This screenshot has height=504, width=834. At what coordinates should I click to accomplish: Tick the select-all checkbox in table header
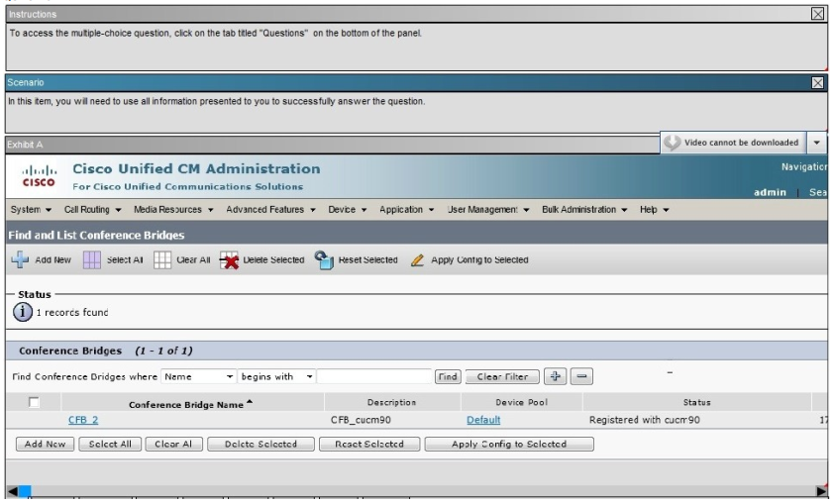[x=34, y=402]
